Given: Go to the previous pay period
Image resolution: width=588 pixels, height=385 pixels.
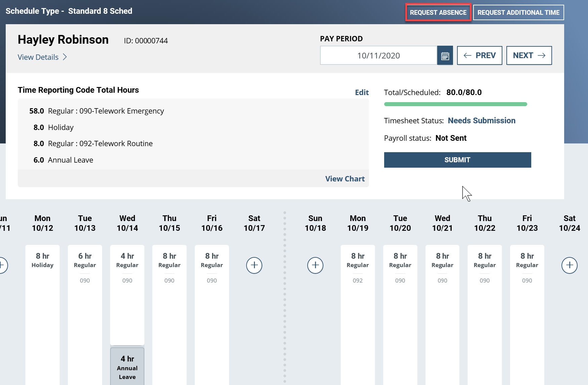Looking at the screenshot, I should point(480,55).
